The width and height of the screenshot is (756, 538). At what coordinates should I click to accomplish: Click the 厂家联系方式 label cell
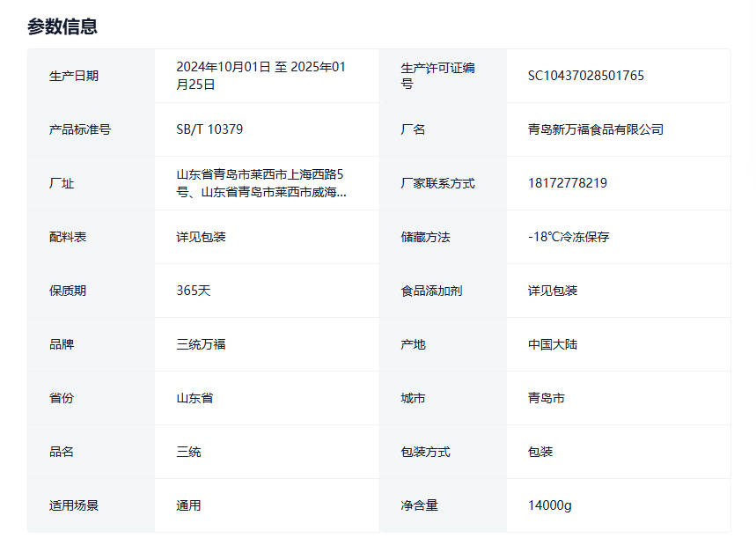[437, 183]
